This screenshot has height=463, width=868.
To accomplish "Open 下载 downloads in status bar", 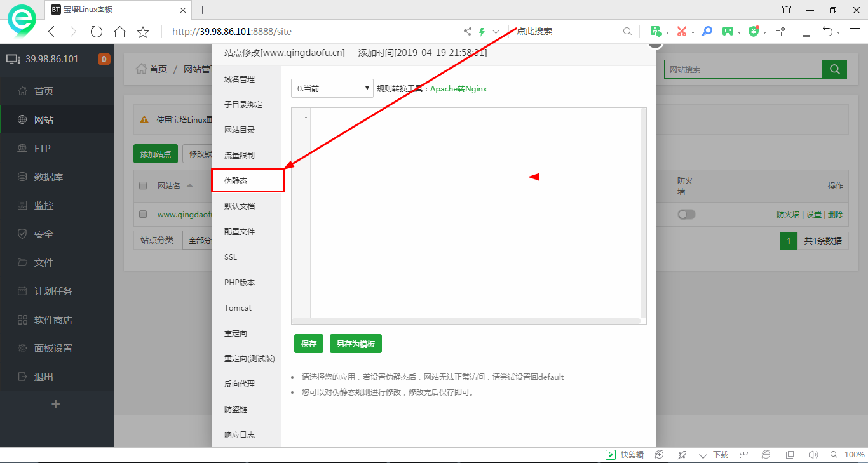I will coord(714,455).
